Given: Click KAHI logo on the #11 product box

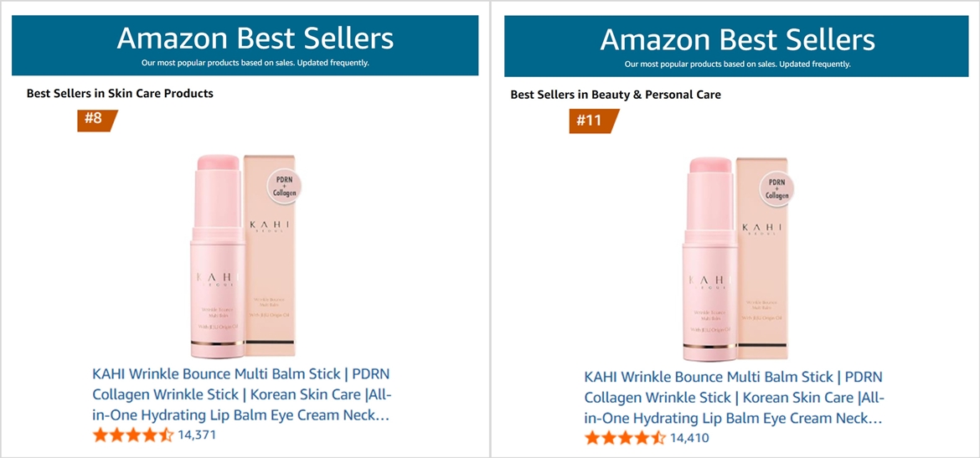Looking at the screenshot, I should [761, 228].
